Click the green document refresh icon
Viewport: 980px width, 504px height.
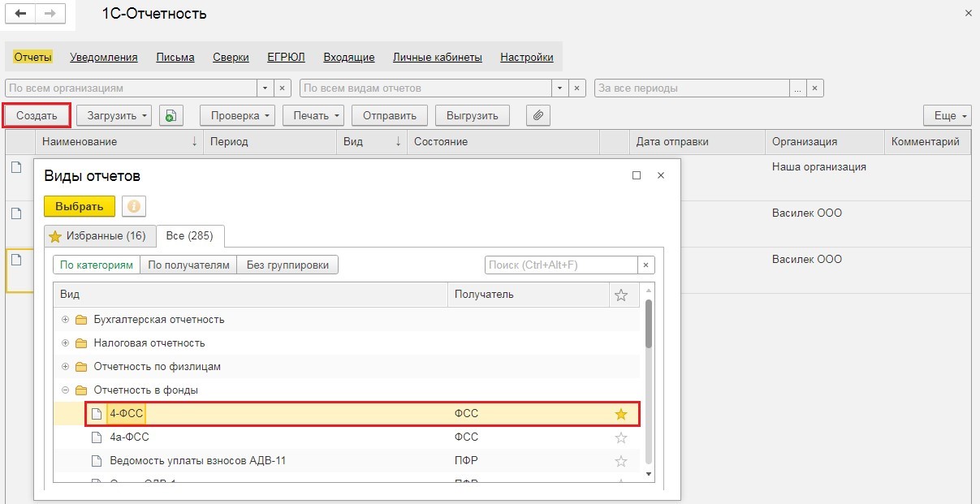click(x=170, y=116)
